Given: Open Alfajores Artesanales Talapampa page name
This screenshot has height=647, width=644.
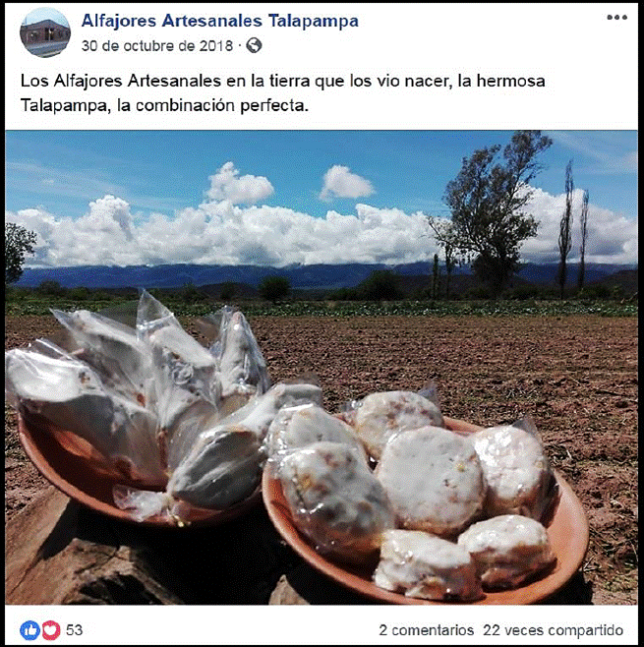Looking at the screenshot, I should click(220, 21).
